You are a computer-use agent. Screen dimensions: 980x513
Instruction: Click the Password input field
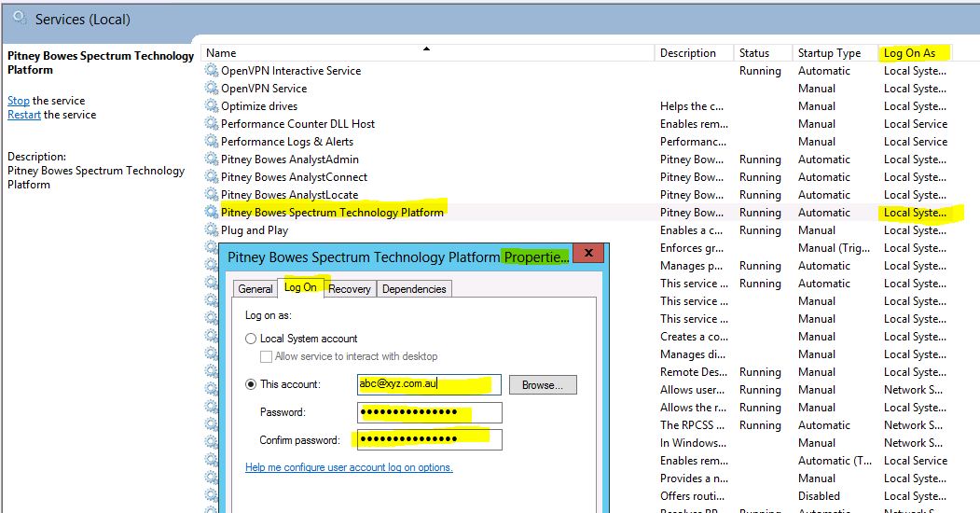click(429, 412)
